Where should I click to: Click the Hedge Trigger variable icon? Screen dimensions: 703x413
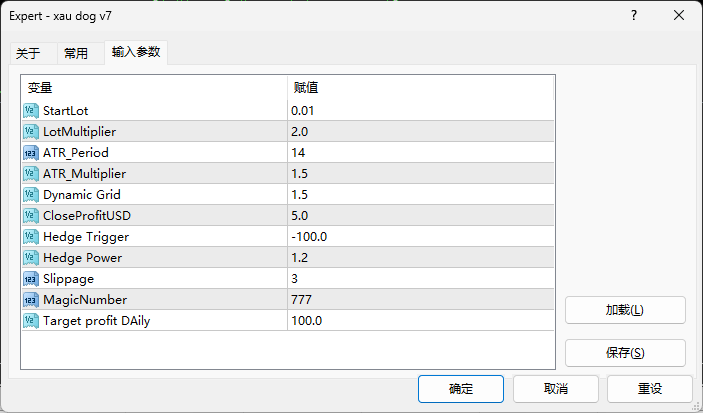(x=31, y=236)
